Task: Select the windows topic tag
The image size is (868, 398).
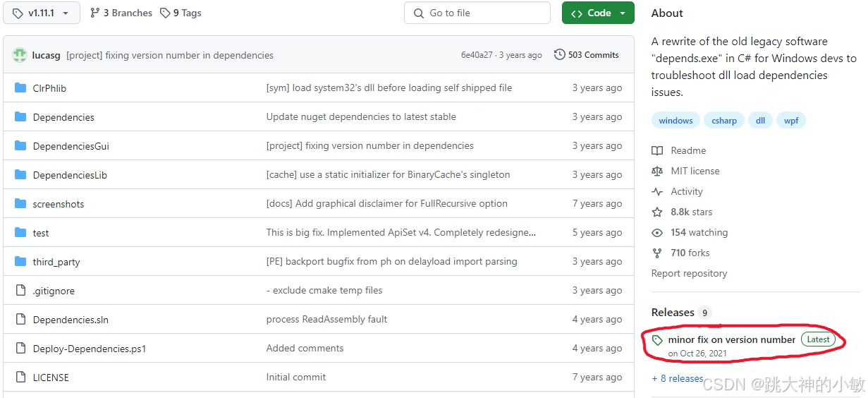Action: tap(676, 121)
